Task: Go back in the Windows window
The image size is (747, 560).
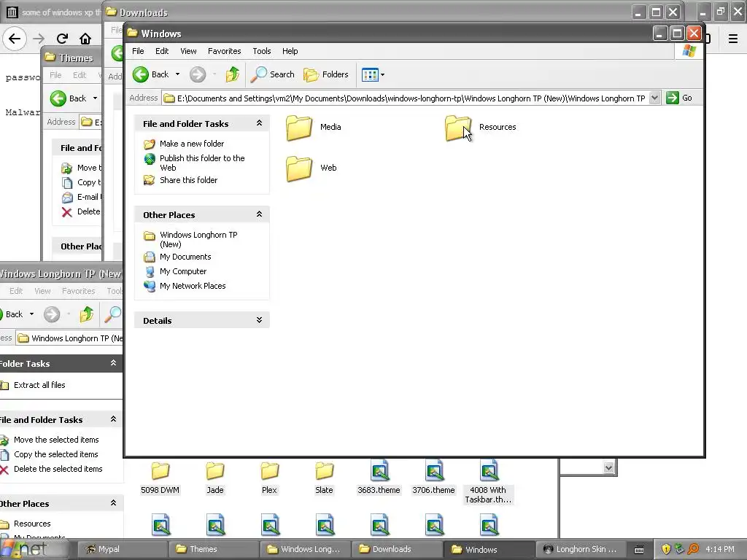Action: pyautogui.click(x=150, y=74)
